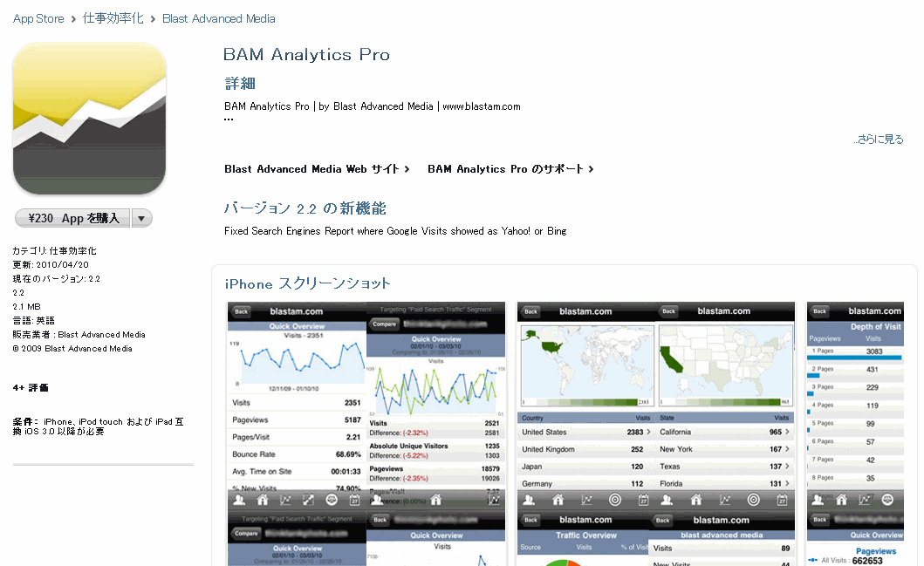This screenshot has width=924, height=566.
Task: Select the United Kingdom row
Action: (586, 449)
